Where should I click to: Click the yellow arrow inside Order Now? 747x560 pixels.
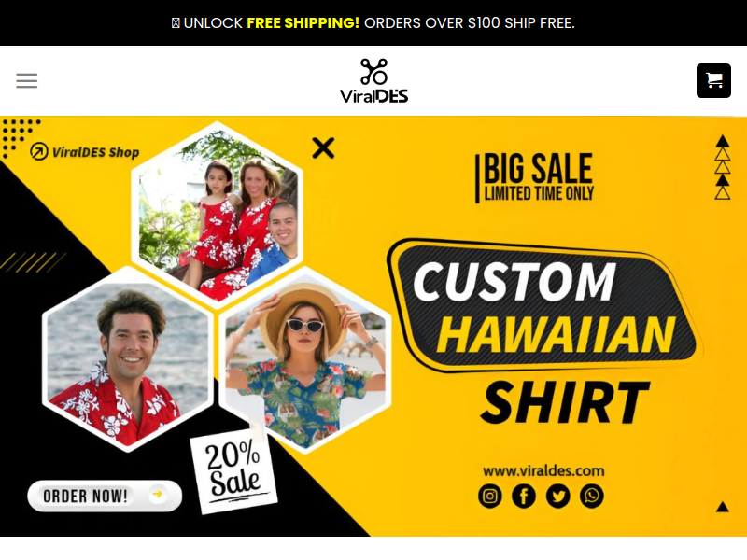158,494
